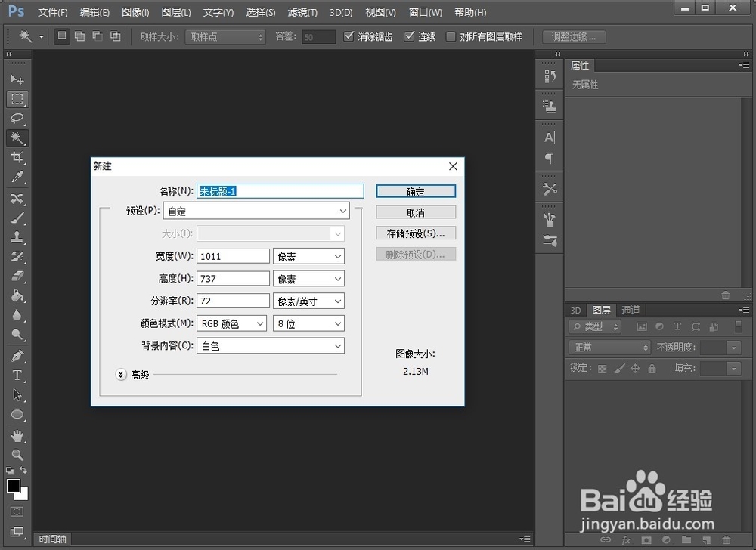
Task: Select the Paint Bucket tool
Action: coord(17,295)
